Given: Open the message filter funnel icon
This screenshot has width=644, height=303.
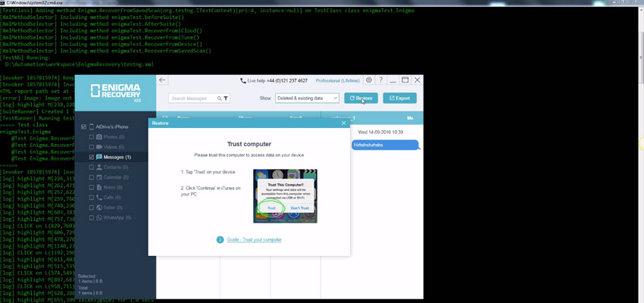Looking at the screenshot, I should tap(226, 98).
